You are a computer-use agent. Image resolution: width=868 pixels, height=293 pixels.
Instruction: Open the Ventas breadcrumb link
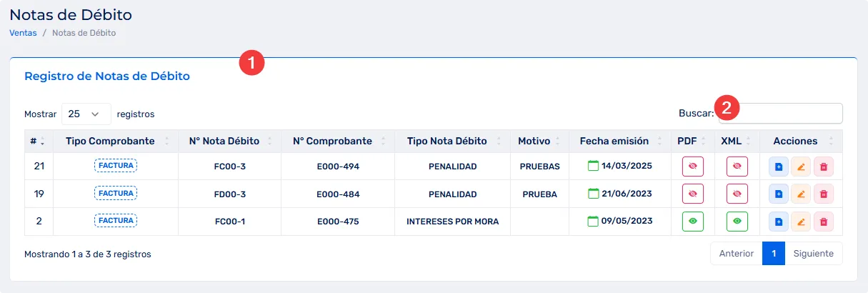click(23, 33)
